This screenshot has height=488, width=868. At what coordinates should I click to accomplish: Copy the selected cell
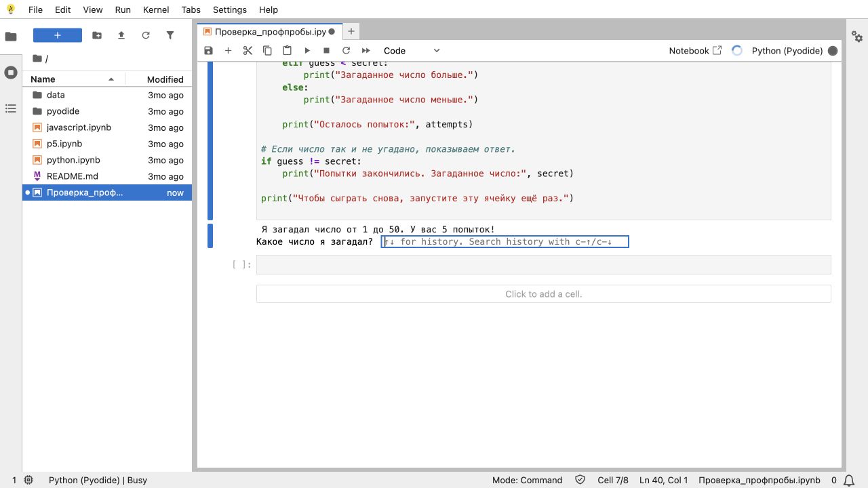[267, 51]
